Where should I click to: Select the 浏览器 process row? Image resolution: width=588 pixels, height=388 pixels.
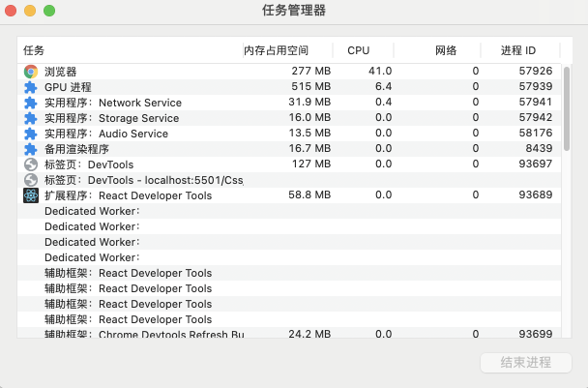click(289, 72)
